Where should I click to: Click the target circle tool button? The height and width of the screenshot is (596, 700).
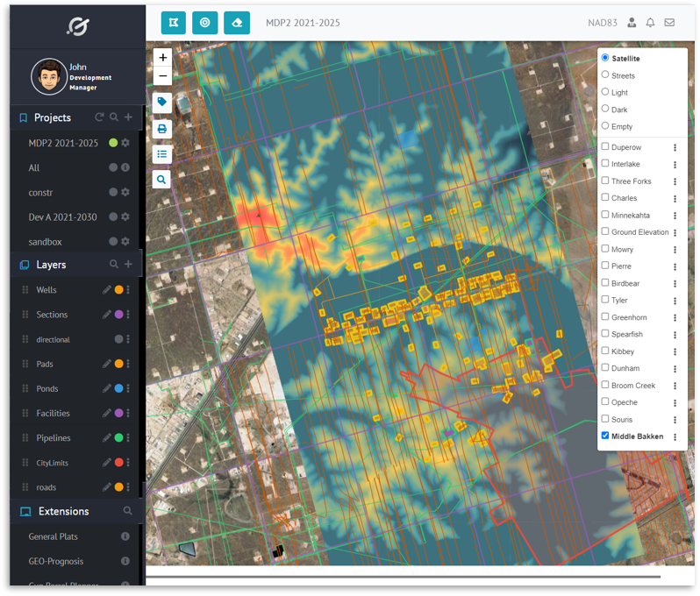(x=205, y=23)
